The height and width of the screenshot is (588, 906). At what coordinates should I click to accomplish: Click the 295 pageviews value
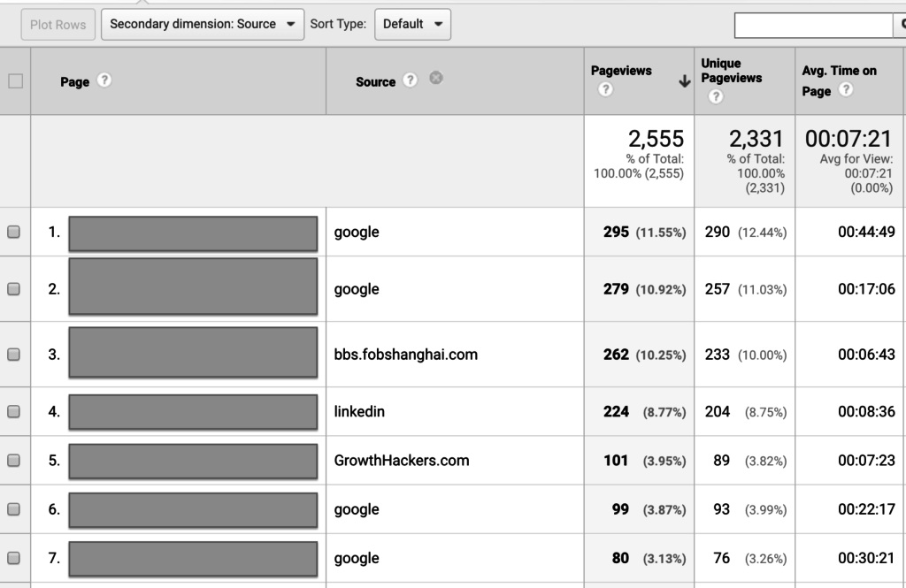[616, 232]
